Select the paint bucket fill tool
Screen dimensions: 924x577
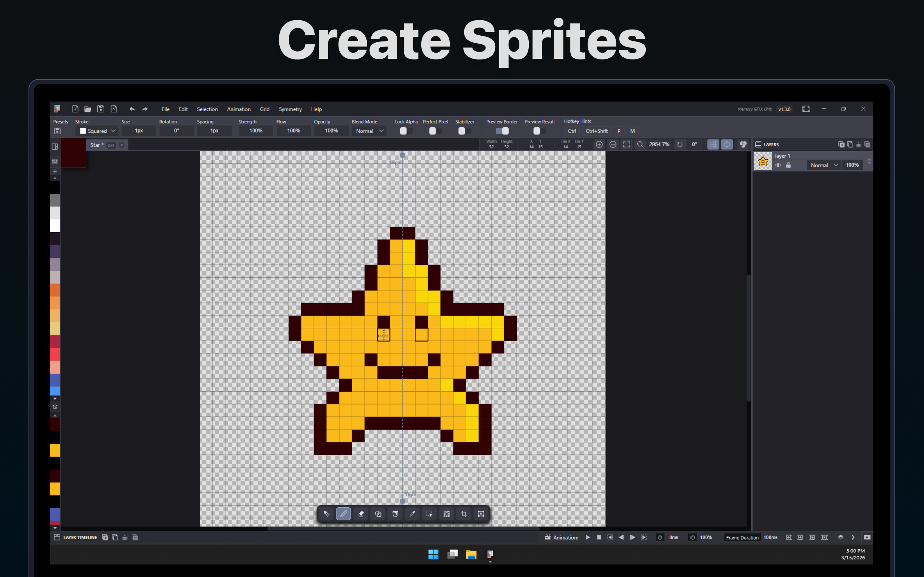(x=395, y=514)
